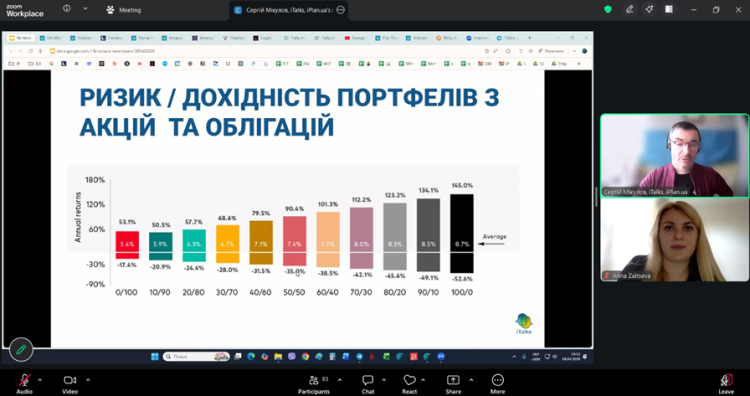The image size is (750, 396).
Task: Click the search box in shared taskbar
Action: [x=196, y=356]
